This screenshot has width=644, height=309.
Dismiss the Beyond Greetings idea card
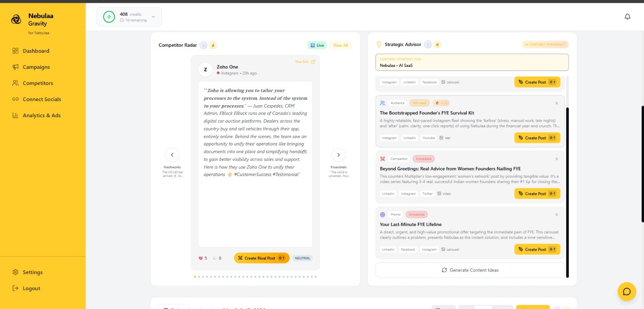click(557, 159)
